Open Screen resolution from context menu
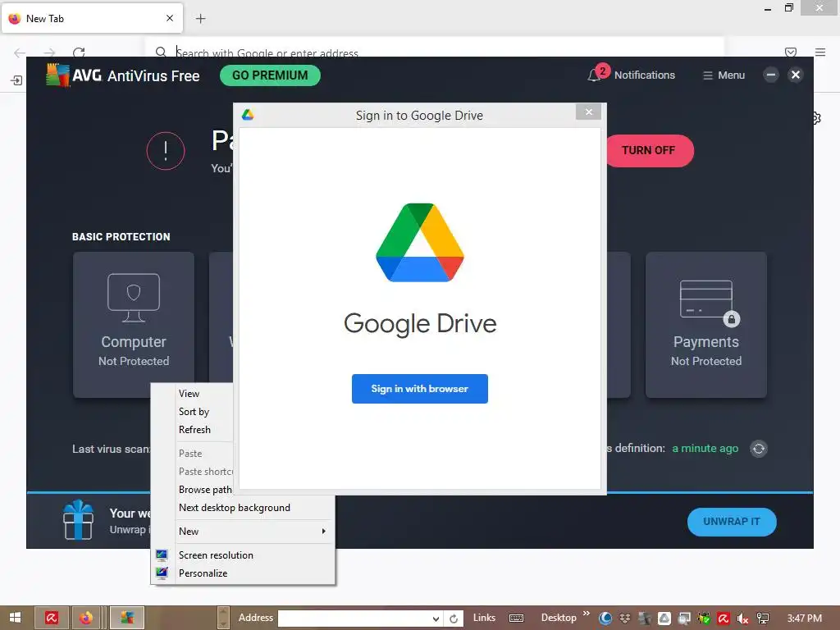The height and width of the screenshot is (630, 840). point(216,555)
